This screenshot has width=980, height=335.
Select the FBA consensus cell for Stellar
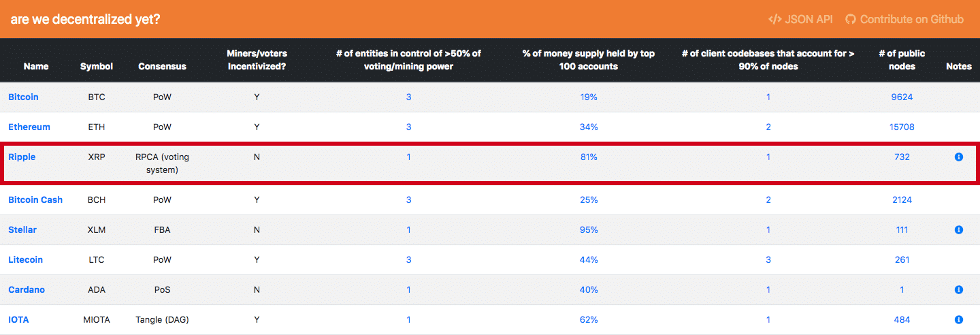(x=162, y=229)
